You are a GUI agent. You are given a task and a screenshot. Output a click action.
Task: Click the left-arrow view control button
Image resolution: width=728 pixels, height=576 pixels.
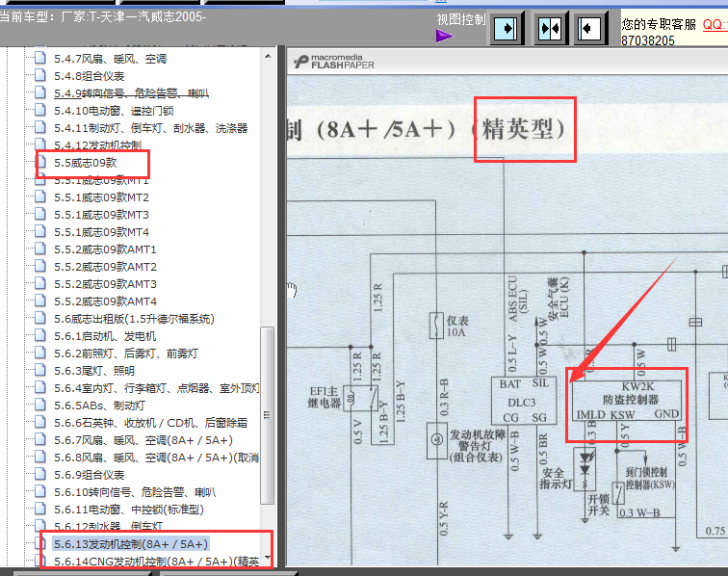point(591,29)
